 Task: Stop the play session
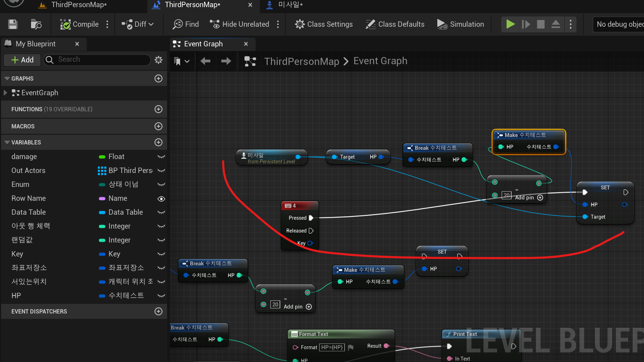(541, 24)
